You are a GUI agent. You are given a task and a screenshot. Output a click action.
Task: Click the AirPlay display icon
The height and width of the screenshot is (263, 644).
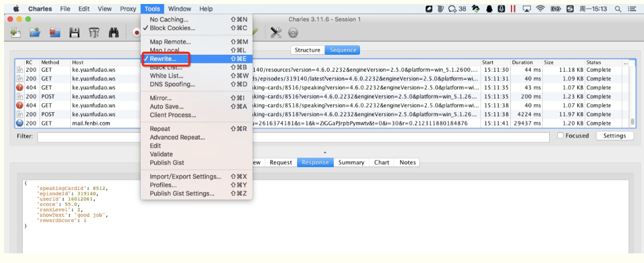[527, 9]
